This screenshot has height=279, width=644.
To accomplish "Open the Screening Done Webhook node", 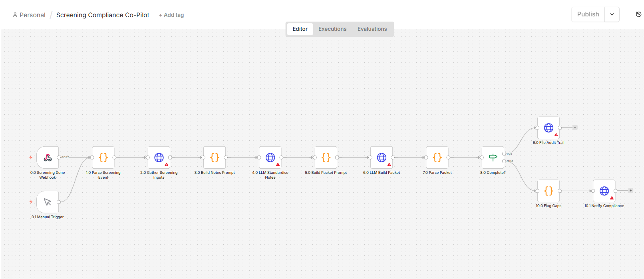I will [x=48, y=157].
